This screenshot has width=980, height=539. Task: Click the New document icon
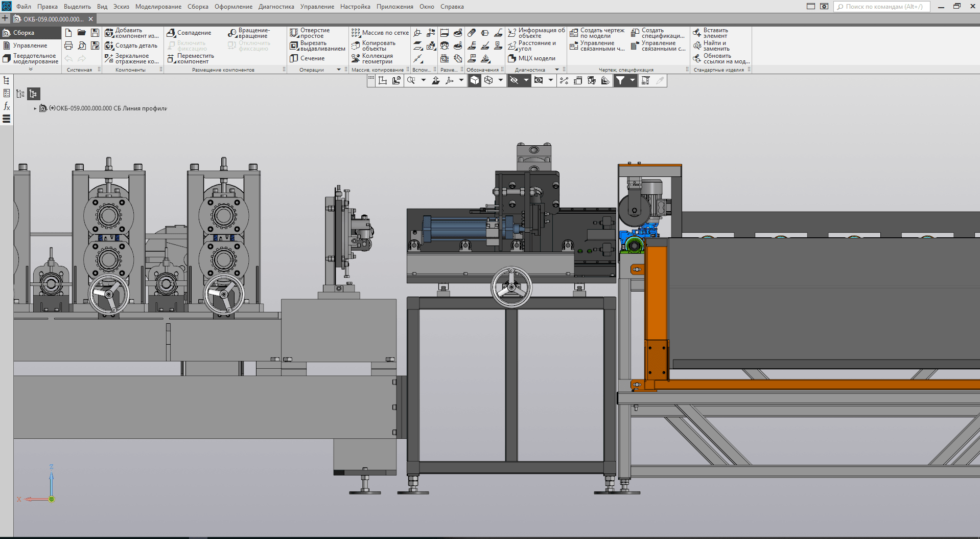click(68, 33)
